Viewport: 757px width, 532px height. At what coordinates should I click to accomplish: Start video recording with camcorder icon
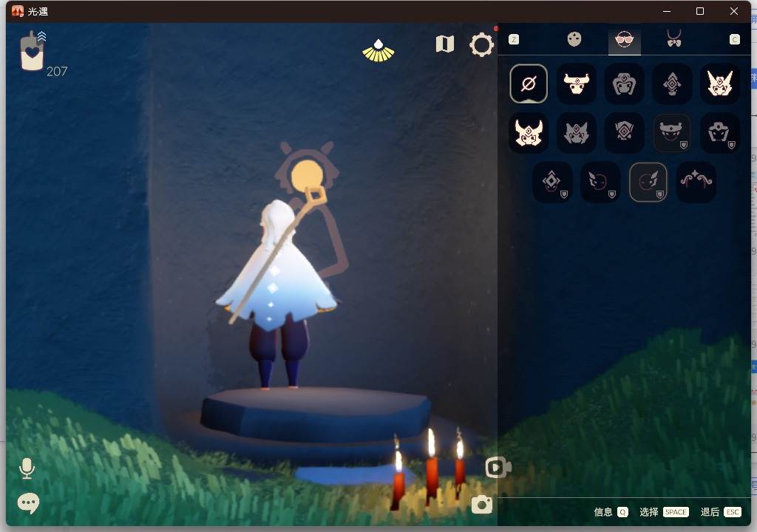coord(498,467)
